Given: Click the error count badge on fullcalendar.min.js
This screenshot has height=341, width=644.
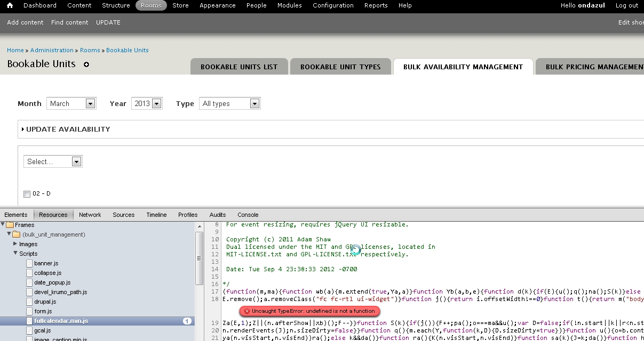Looking at the screenshot, I should tap(187, 321).
